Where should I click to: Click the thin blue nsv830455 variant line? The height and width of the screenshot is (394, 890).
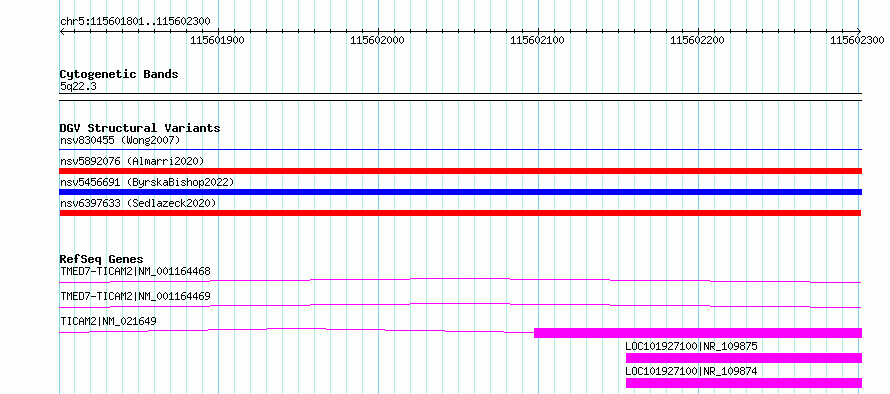pos(460,149)
